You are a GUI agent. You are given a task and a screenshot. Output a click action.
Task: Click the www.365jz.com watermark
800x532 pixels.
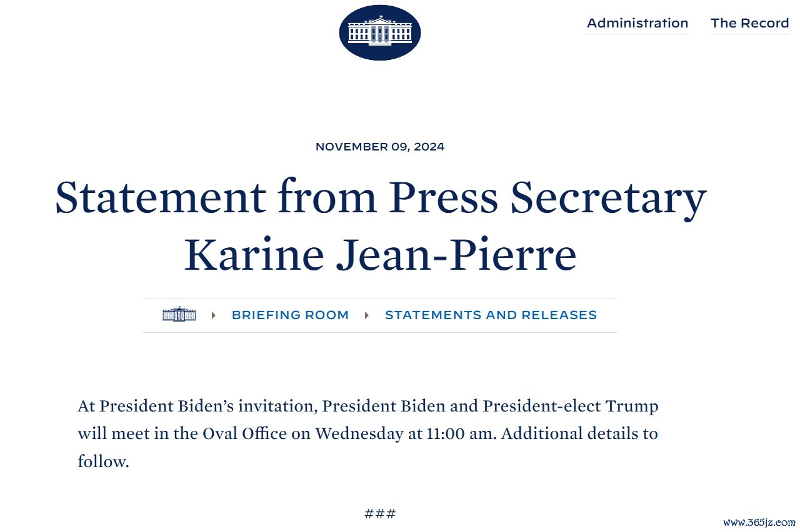pos(759,523)
